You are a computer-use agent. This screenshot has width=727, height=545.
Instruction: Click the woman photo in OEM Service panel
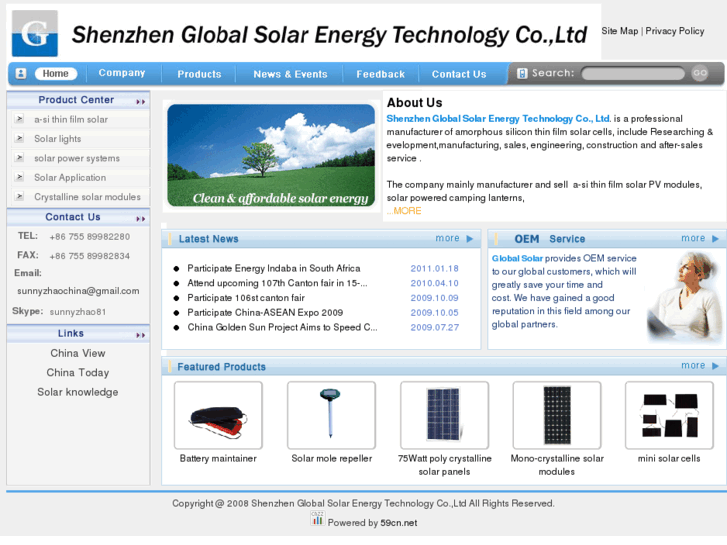pyautogui.click(x=684, y=298)
